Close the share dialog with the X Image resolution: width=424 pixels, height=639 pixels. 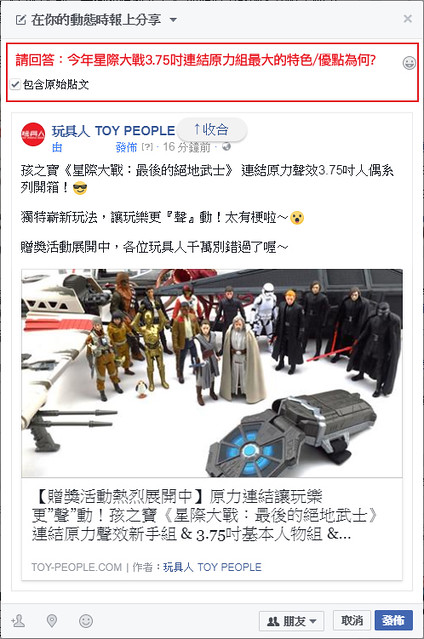click(x=407, y=19)
